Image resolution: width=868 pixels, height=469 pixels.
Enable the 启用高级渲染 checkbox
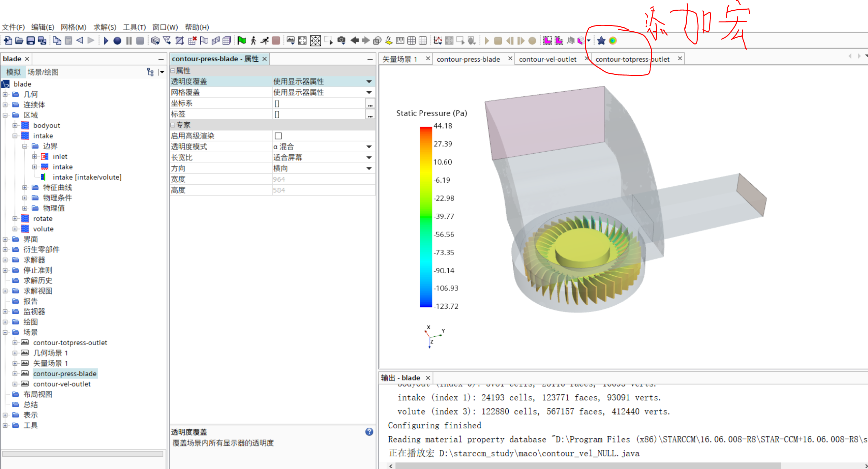tap(278, 136)
